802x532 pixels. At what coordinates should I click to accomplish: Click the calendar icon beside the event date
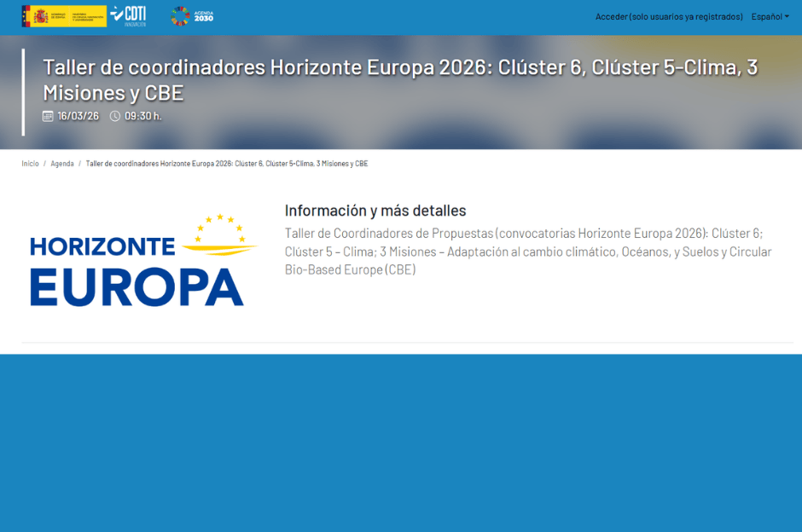click(x=48, y=116)
